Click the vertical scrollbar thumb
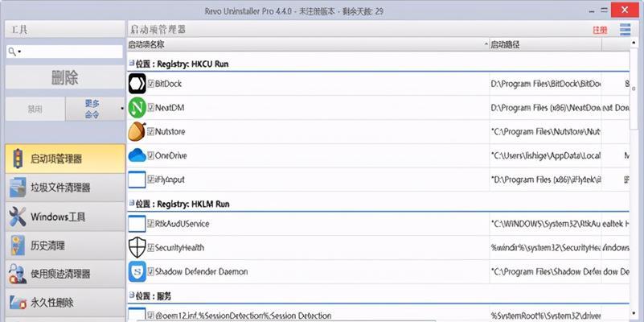 click(634, 89)
